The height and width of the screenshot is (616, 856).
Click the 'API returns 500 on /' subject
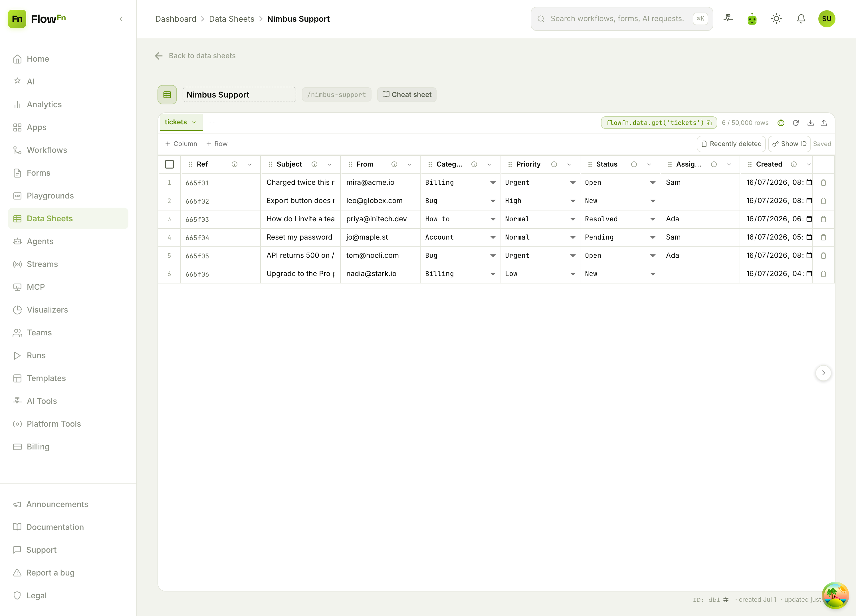coord(300,256)
